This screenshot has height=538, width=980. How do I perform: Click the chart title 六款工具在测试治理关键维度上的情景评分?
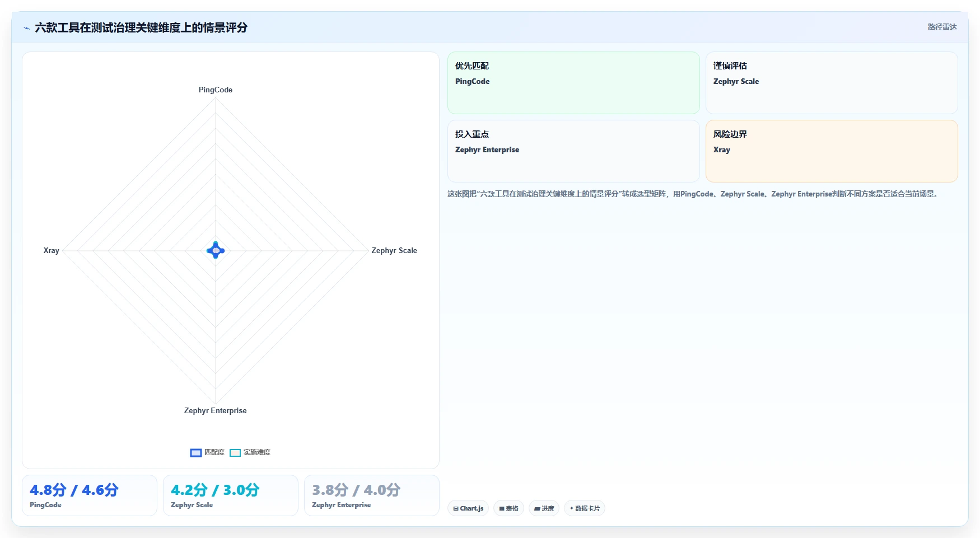[141, 27]
